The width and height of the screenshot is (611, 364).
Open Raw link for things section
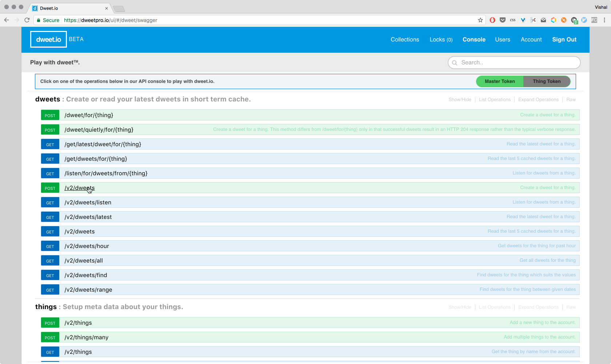point(571,307)
